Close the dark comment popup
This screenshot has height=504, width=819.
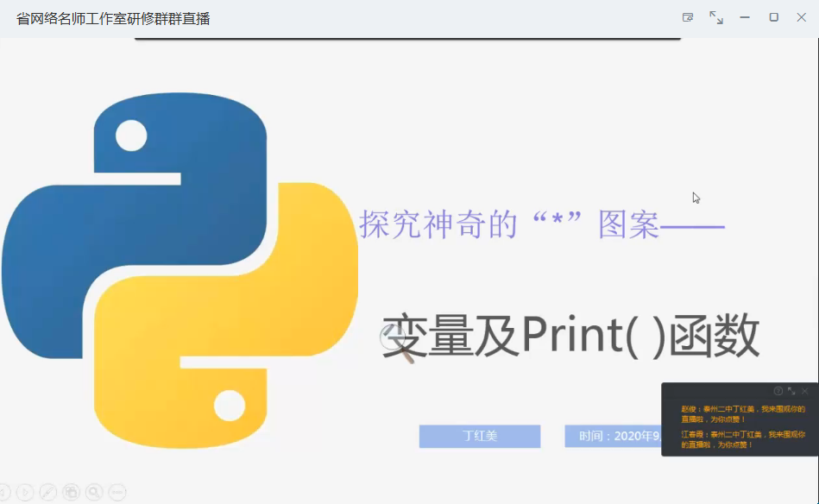tap(805, 391)
